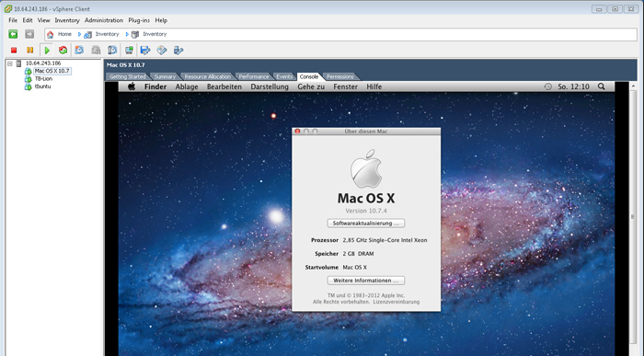The image size is (644, 356).
Task: Switch to the Summary tab
Action: [x=165, y=76]
